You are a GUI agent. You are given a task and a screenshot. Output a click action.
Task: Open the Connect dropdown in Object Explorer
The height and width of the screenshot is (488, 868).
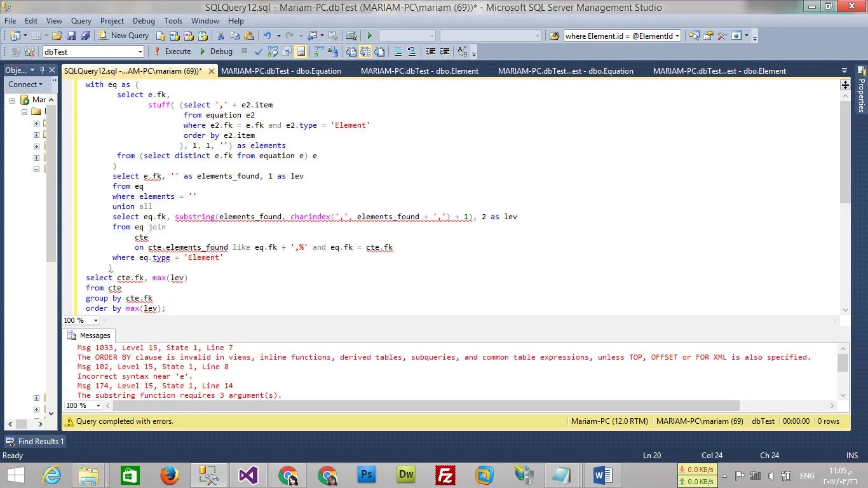pyautogui.click(x=25, y=84)
